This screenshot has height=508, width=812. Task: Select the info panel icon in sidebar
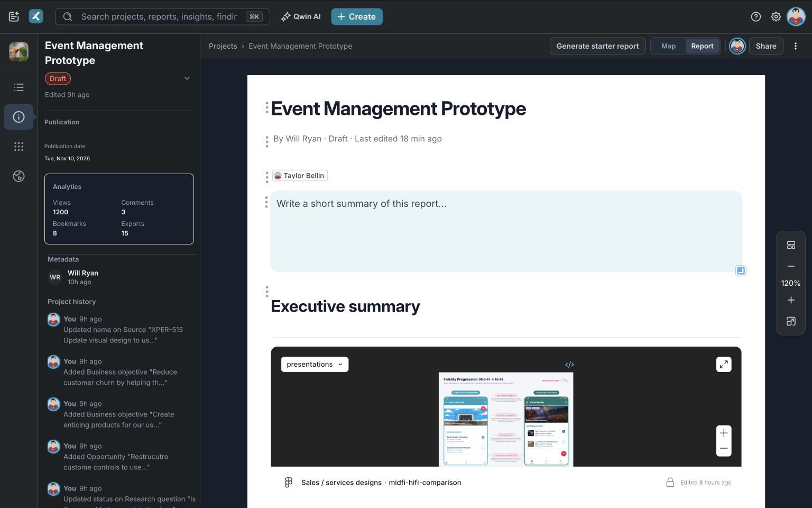click(x=19, y=117)
